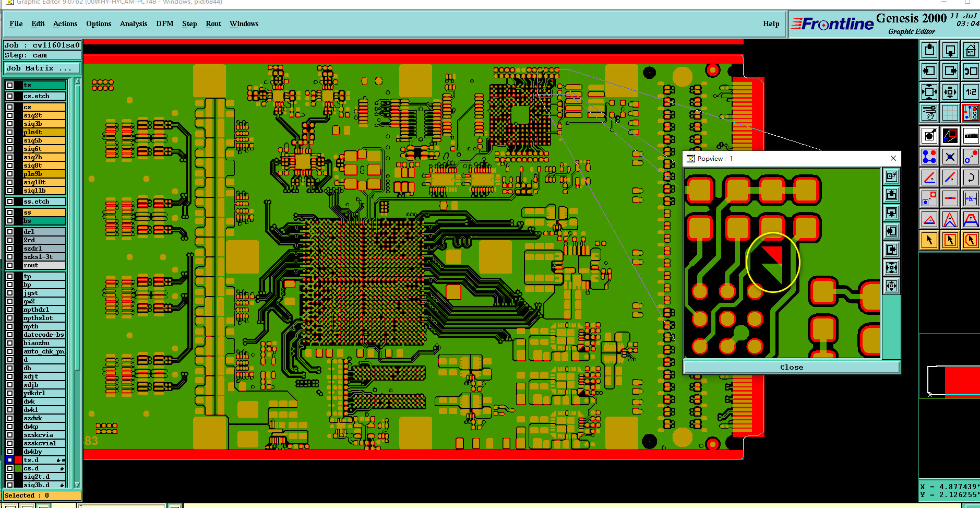
Task: Enable the drl layer checkbox
Action: click(x=10, y=232)
